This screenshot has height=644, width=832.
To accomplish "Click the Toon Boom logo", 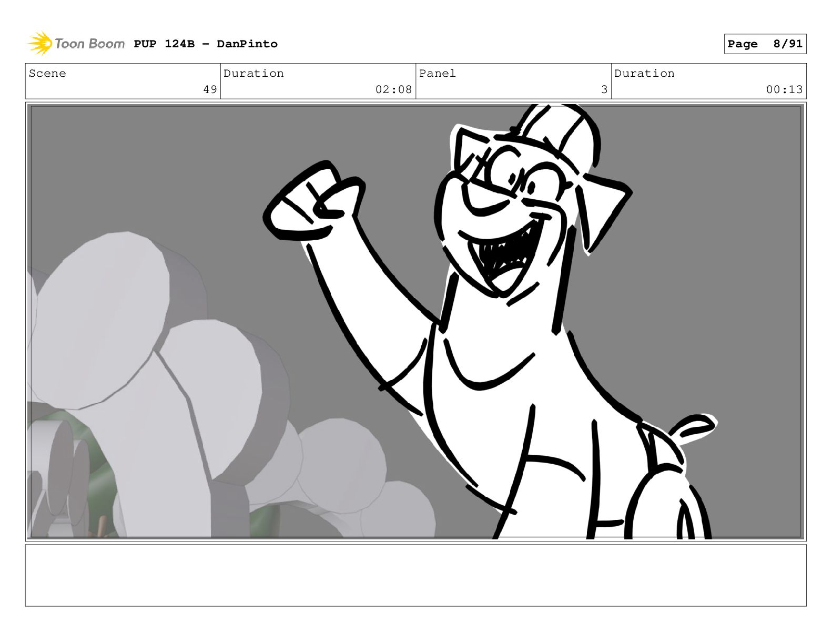I will pos(76,43).
